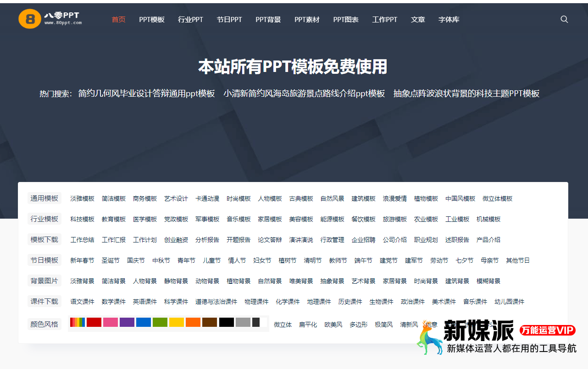Open the 节日PPT menu item

pos(229,20)
